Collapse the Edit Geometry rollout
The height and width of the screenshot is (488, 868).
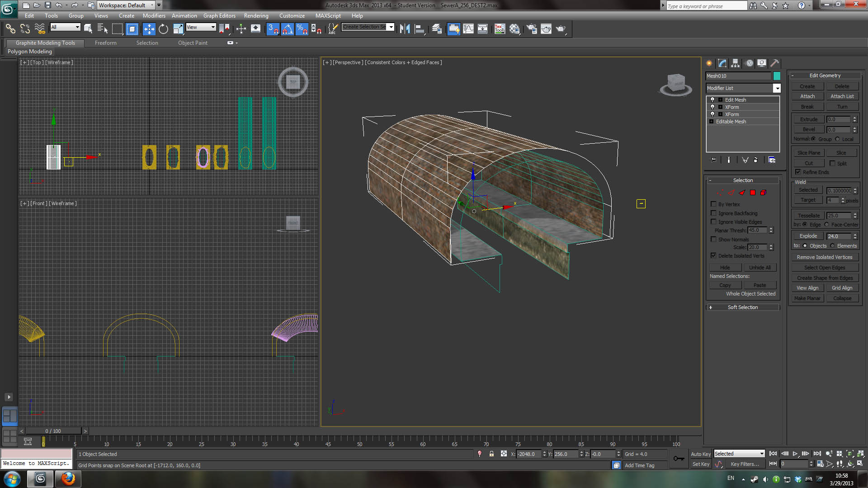[825, 75]
